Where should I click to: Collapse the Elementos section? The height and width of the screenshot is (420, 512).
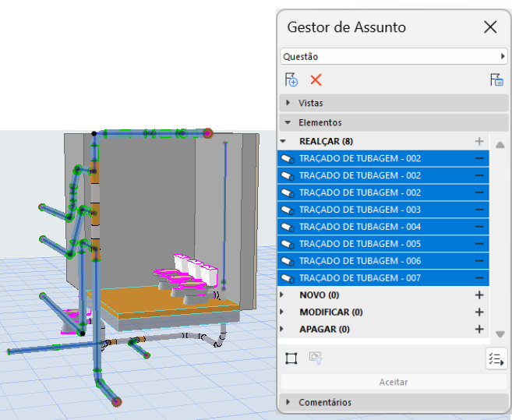point(394,122)
